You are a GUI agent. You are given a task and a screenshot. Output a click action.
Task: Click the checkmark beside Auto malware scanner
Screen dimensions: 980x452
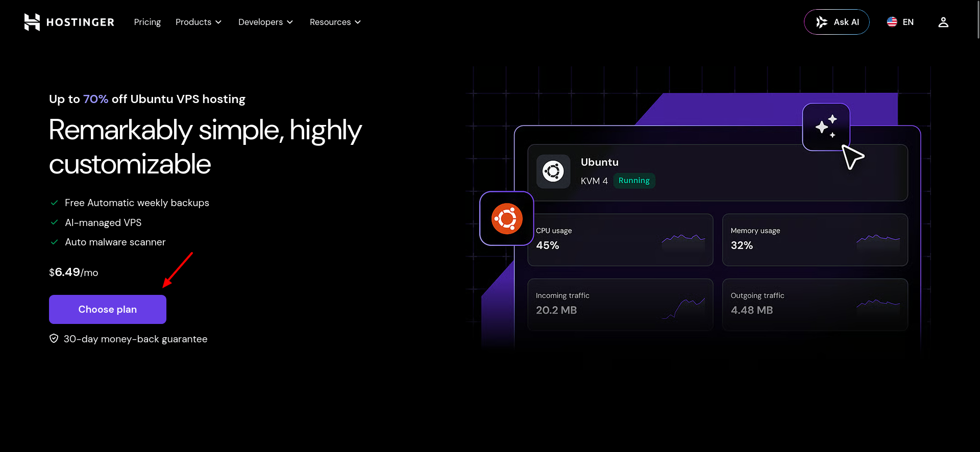(54, 242)
